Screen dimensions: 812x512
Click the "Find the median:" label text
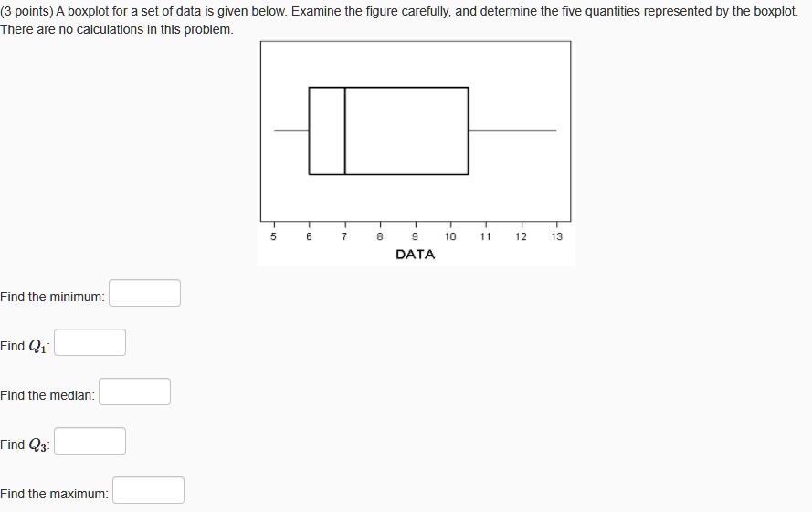[x=47, y=395]
